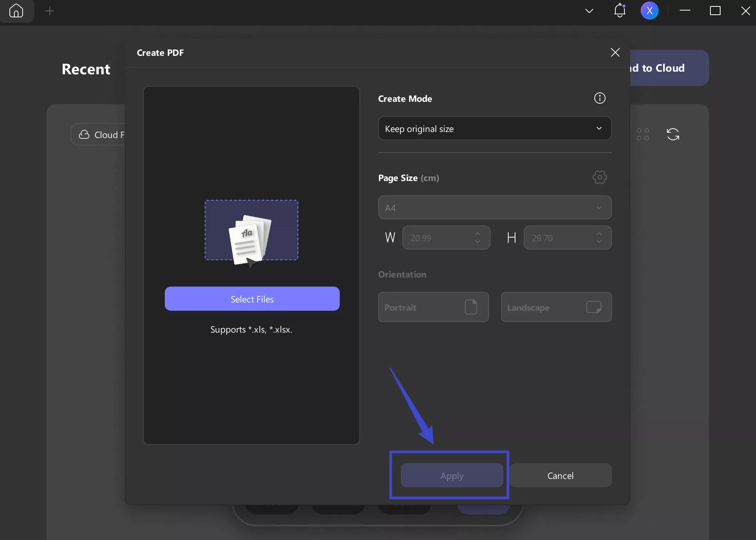The height and width of the screenshot is (540, 756).
Task: Select Portrait orientation
Action: click(x=433, y=307)
